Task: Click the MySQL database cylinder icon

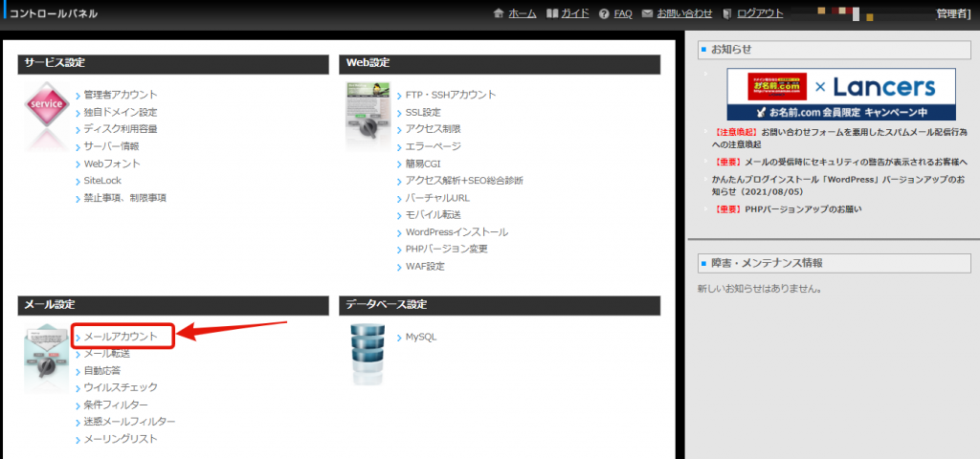Action: 367,353
